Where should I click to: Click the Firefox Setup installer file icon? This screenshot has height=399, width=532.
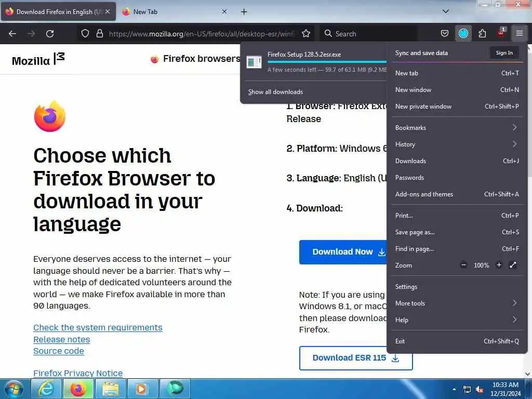click(254, 62)
